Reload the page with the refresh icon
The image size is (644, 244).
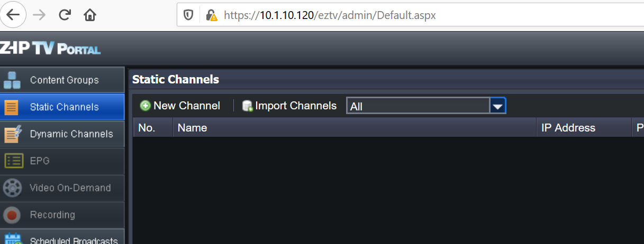65,15
